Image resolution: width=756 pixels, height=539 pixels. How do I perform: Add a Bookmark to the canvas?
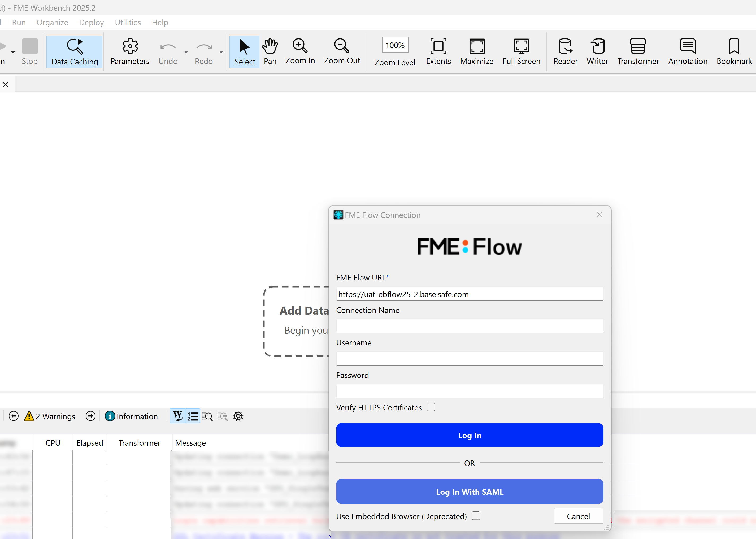click(x=734, y=51)
